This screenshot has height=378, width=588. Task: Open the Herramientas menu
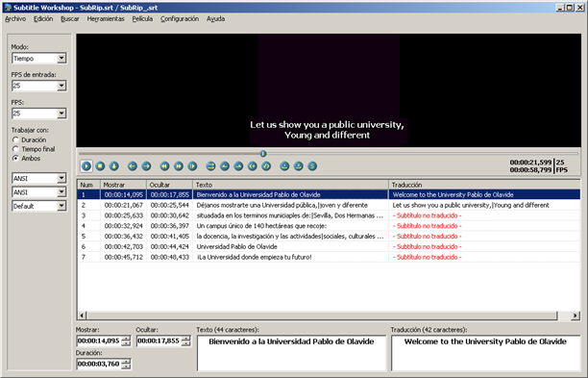click(106, 19)
